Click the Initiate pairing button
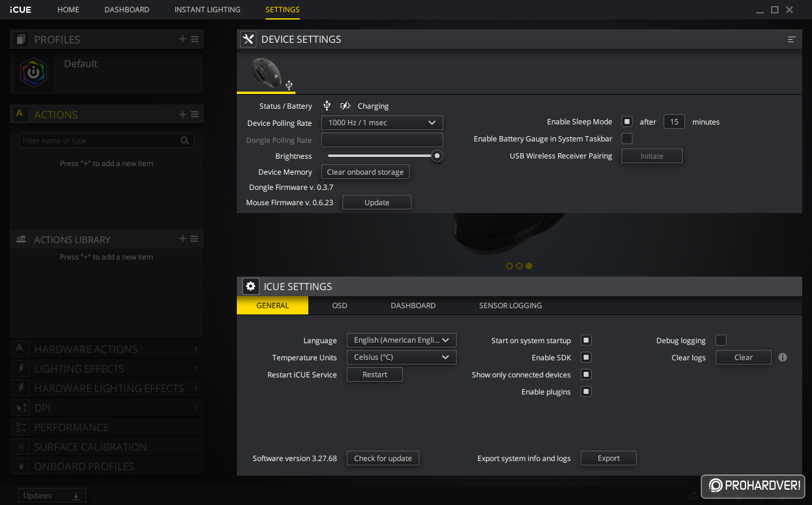Image resolution: width=812 pixels, height=505 pixels. (651, 156)
